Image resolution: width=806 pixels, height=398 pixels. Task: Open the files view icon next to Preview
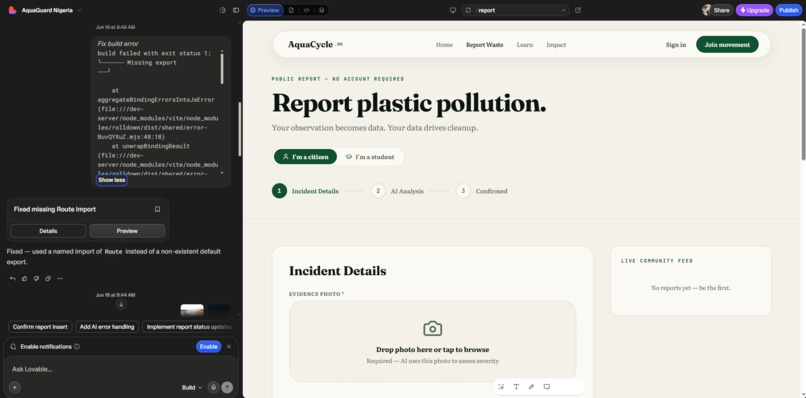click(291, 10)
